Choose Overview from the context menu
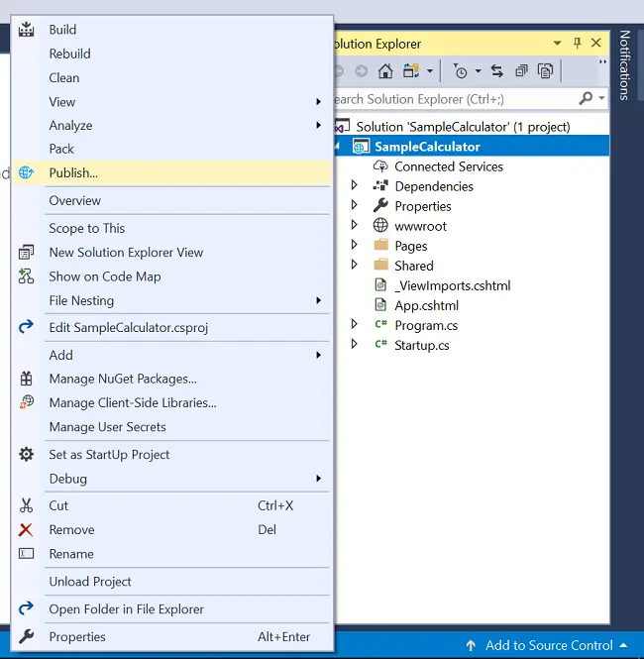The width and height of the screenshot is (644, 659). (x=172, y=200)
